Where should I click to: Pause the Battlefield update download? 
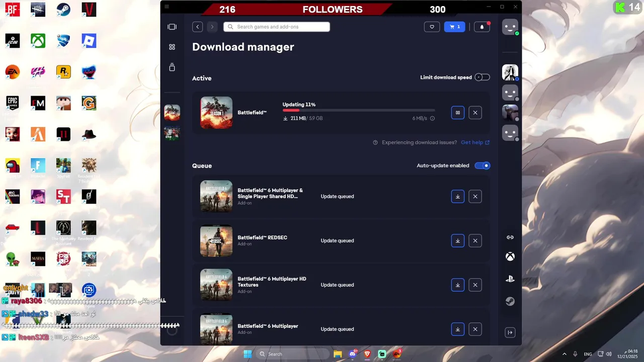pos(458,113)
